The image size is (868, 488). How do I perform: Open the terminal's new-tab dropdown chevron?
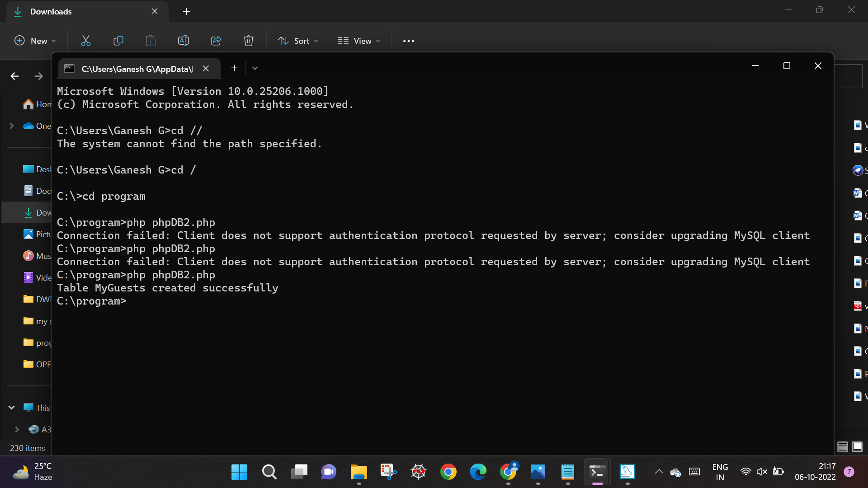pyautogui.click(x=255, y=68)
